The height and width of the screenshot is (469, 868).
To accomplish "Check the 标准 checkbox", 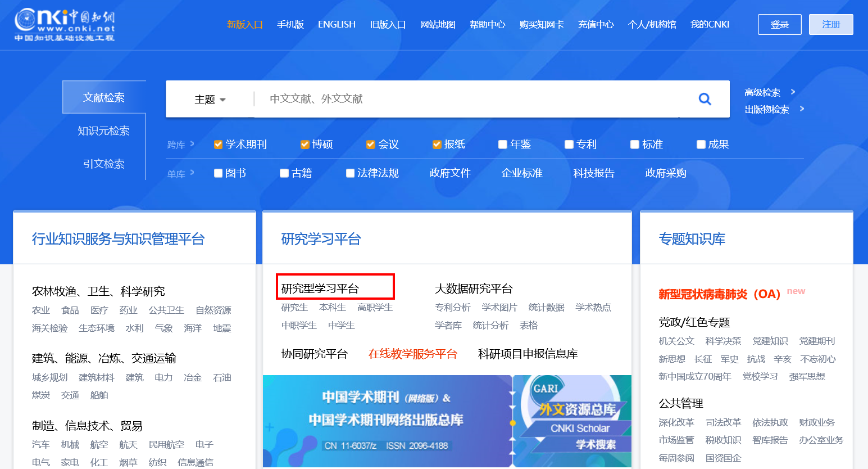I will click(635, 145).
